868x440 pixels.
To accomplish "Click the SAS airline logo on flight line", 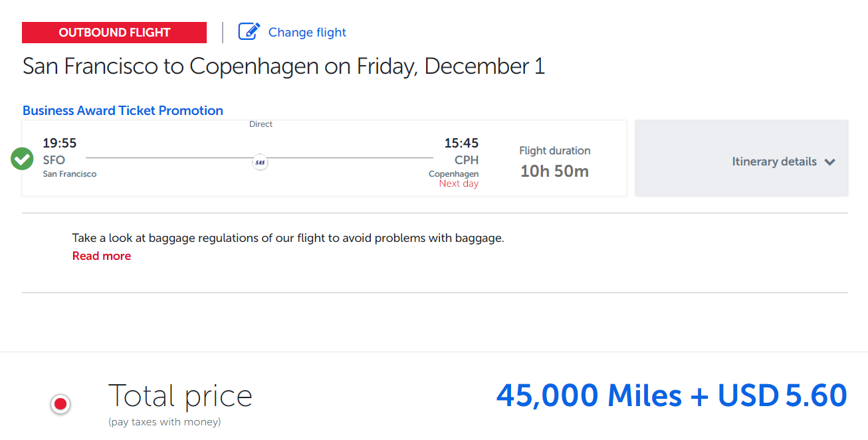I will (x=261, y=162).
